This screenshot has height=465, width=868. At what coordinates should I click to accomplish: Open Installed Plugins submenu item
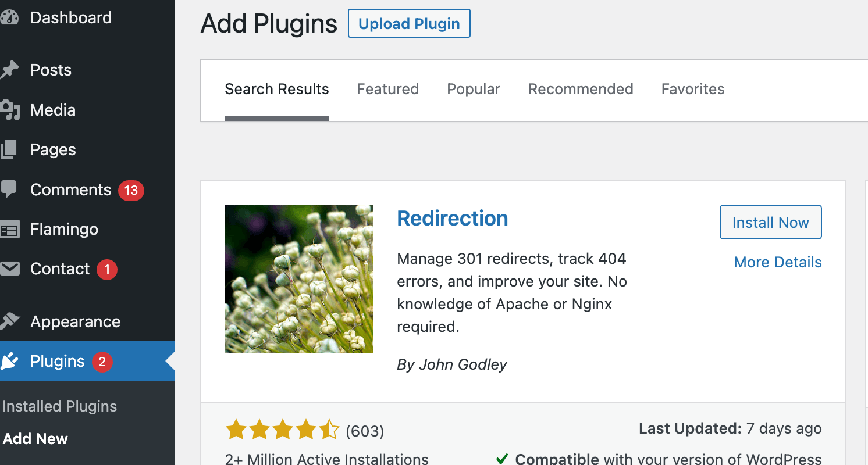(59, 406)
